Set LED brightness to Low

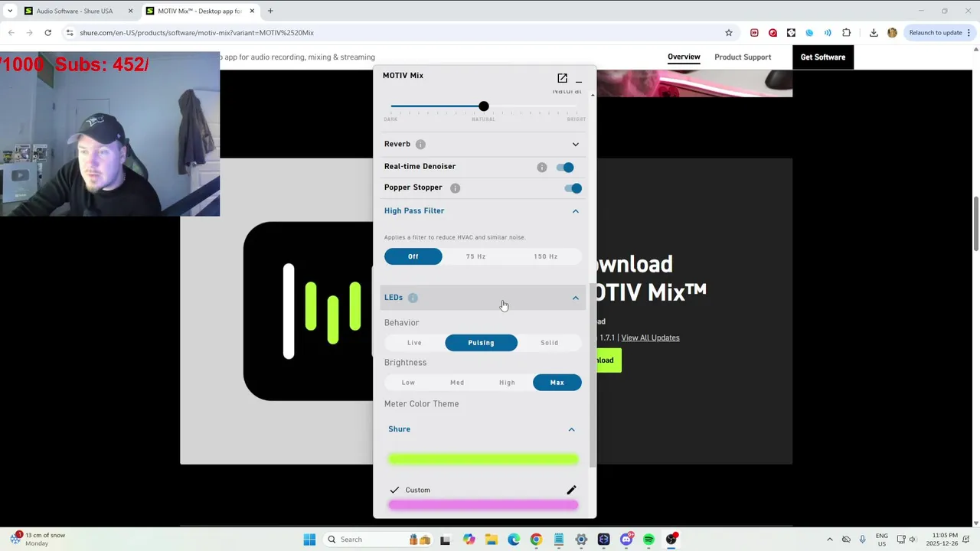point(408,383)
